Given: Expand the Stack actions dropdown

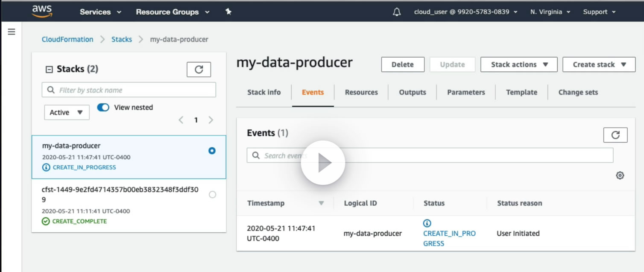Looking at the screenshot, I should coord(519,64).
